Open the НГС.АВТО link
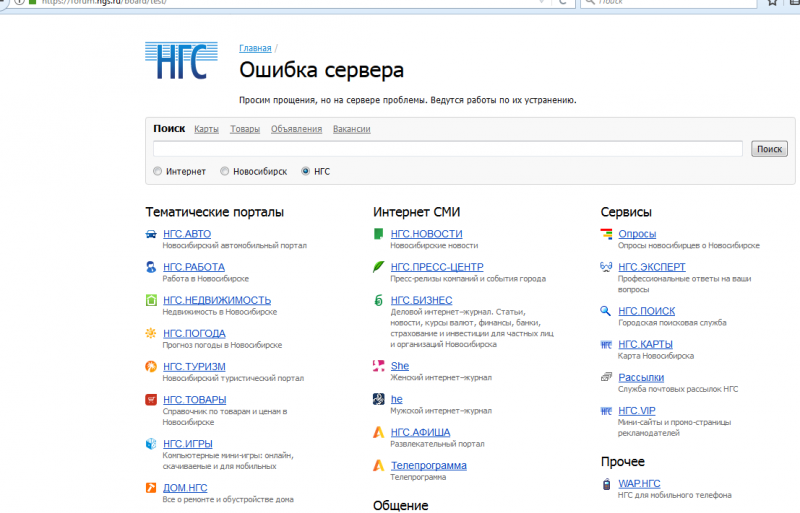Viewport: 800px width, 513px height. coord(187,234)
